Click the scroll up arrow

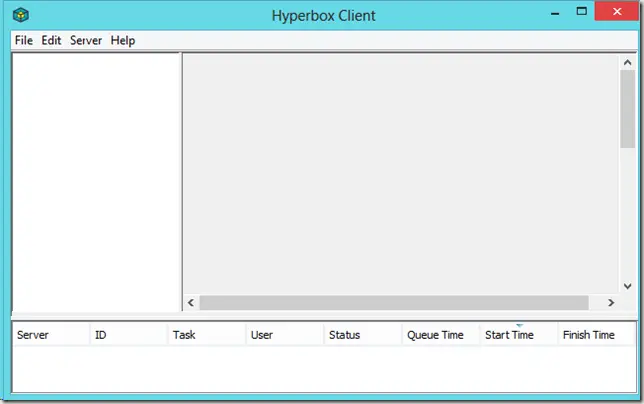(627, 62)
